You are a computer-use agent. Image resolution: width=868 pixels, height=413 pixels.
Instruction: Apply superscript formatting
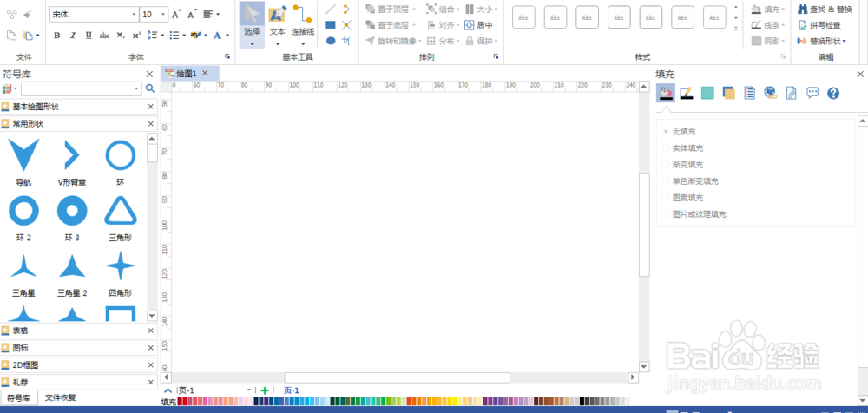[x=136, y=36]
